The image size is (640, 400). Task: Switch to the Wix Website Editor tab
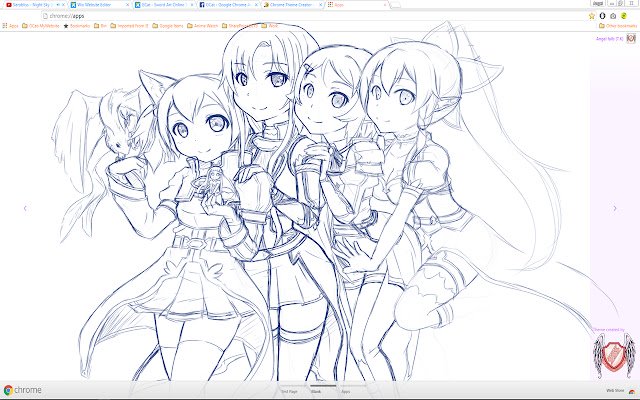(99, 5)
